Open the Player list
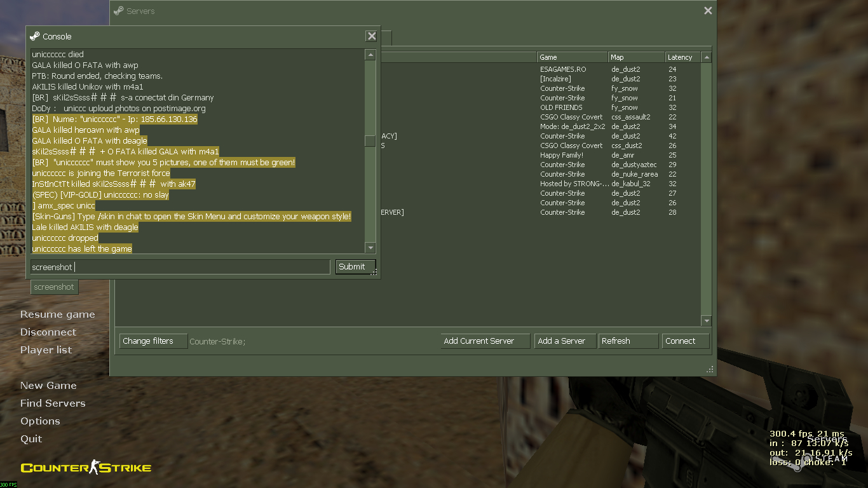 [46, 350]
